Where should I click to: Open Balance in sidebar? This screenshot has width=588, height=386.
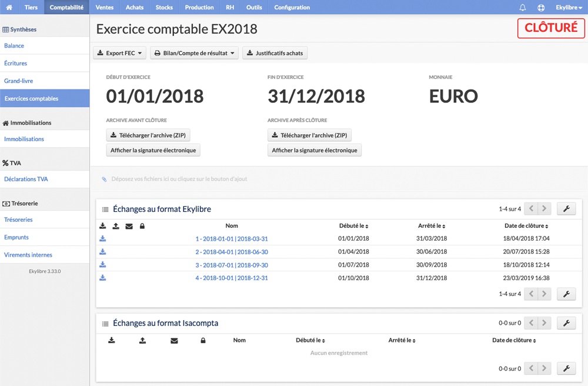pos(45,46)
